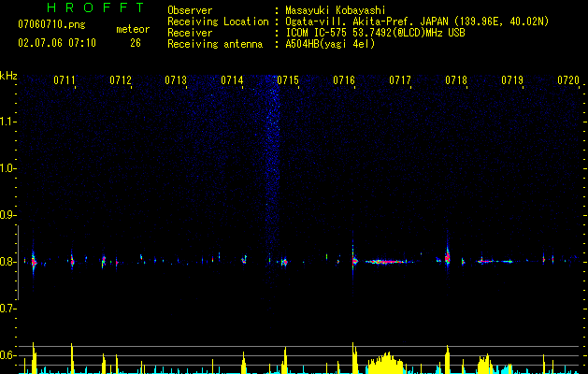Click the 0713 time marker
The image size is (588, 374).
click(x=176, y=80)
